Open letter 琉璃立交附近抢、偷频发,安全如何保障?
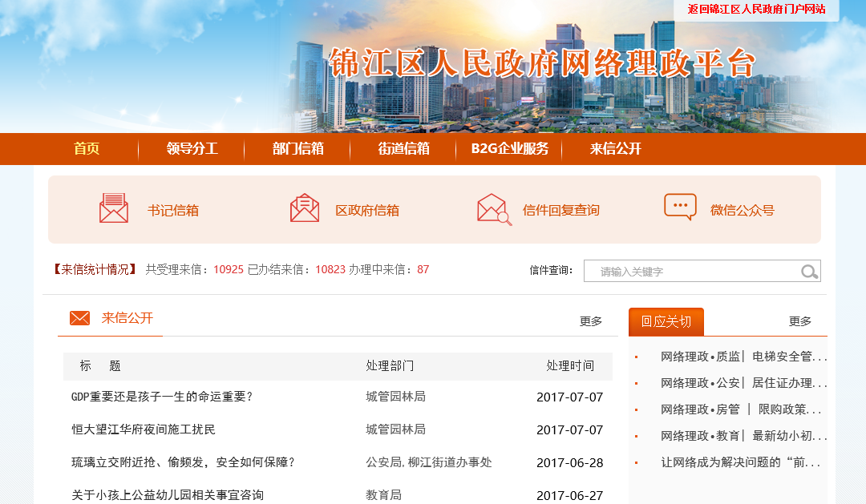Image resolution: width=866 pixels, height=504 pixels. click(184, 462)
